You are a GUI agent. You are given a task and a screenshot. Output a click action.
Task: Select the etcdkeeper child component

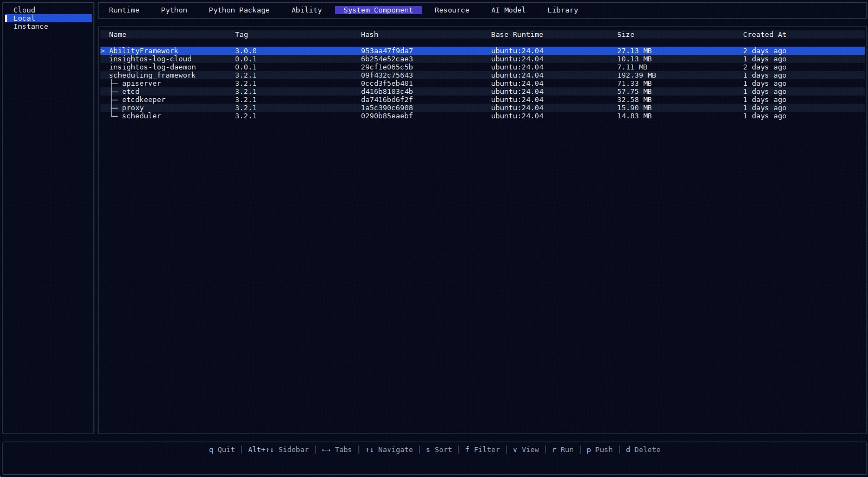[483, 99]
